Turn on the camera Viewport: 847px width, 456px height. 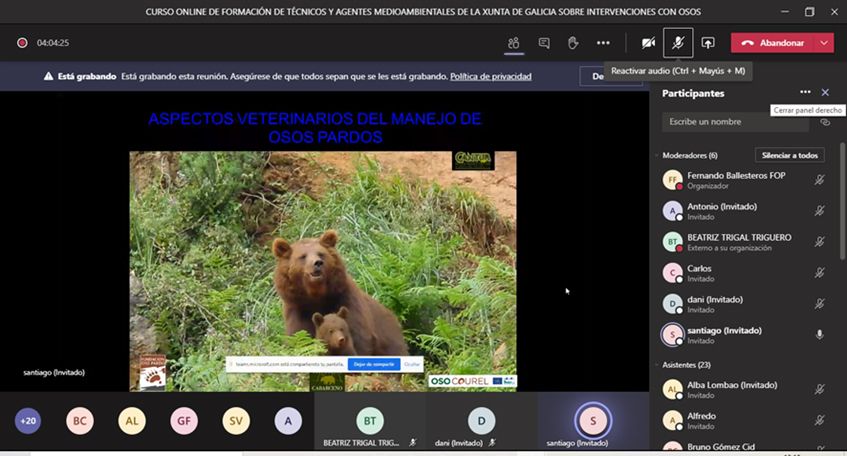(648, 43)
